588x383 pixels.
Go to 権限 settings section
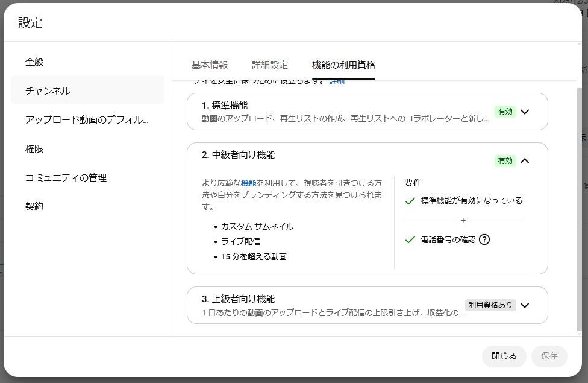34,148
